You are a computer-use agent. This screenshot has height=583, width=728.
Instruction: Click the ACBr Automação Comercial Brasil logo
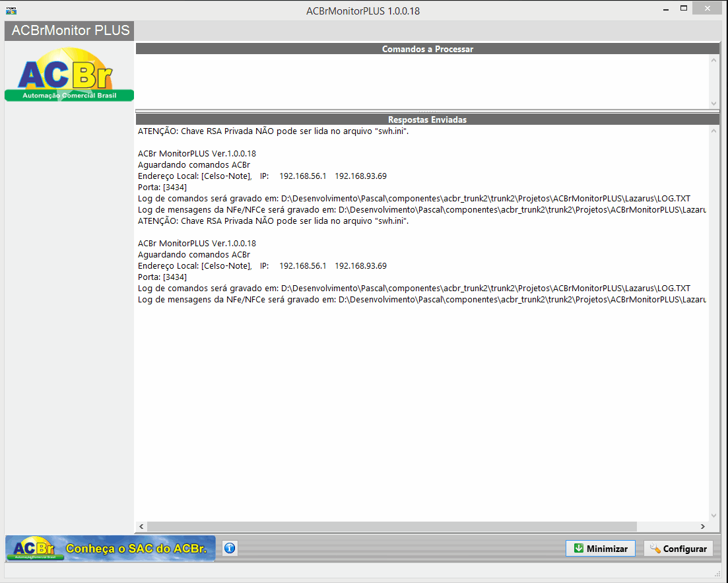click(69, 75)
